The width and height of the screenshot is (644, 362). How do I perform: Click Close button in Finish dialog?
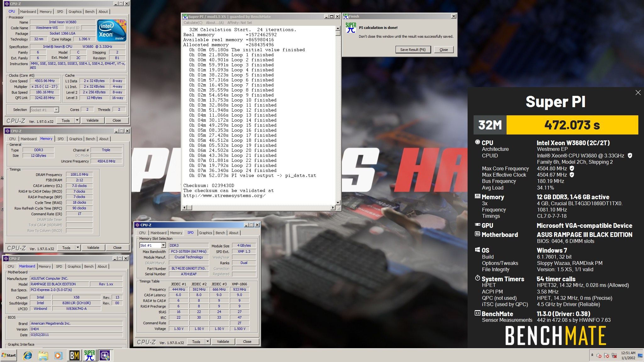[444, 50]
